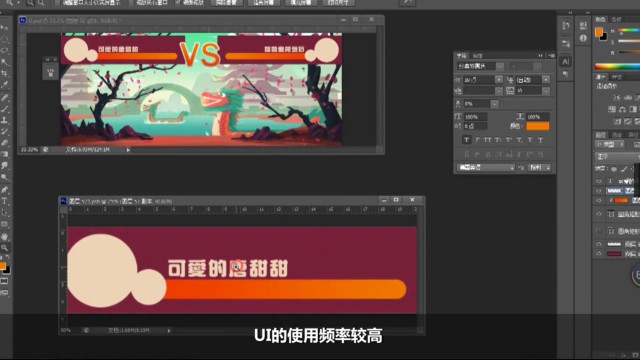Toggle All Caps in Character panel
This screenshot has width=640, height=360.
click(488, 140)
